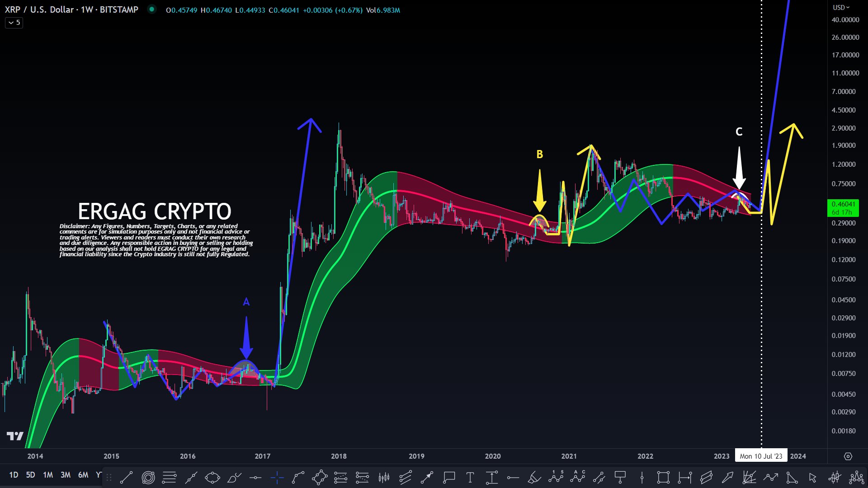Select the Price Range measuring tool

pos(491,477)
